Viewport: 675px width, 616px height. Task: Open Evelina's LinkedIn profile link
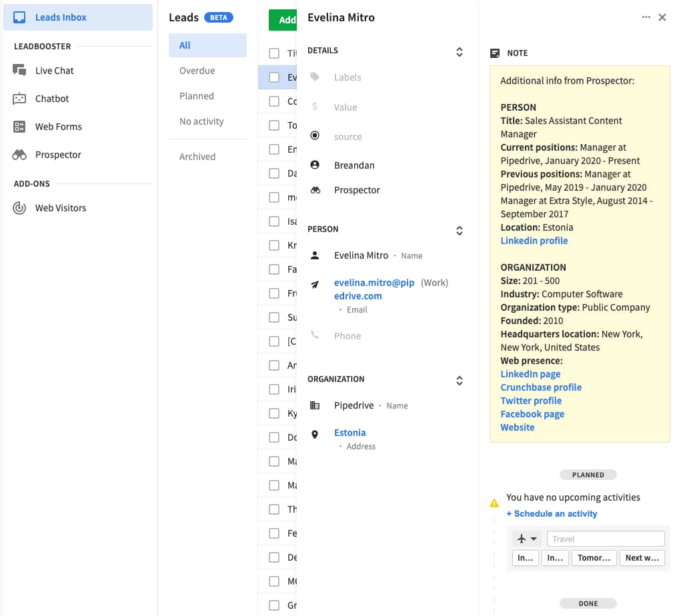coord(534,240)
